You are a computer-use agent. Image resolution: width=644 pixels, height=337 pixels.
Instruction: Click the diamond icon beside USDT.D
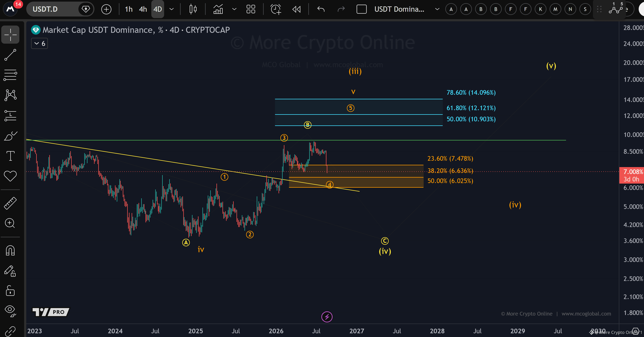(86, 9)
